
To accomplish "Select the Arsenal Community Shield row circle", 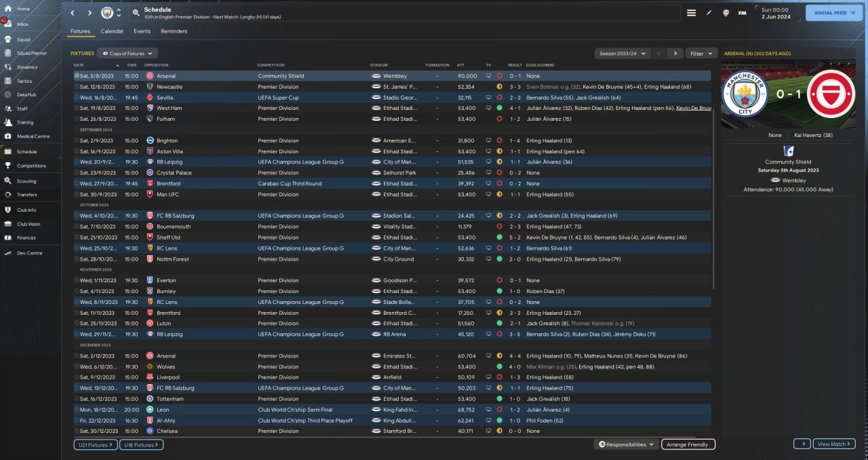I will 77,76.
